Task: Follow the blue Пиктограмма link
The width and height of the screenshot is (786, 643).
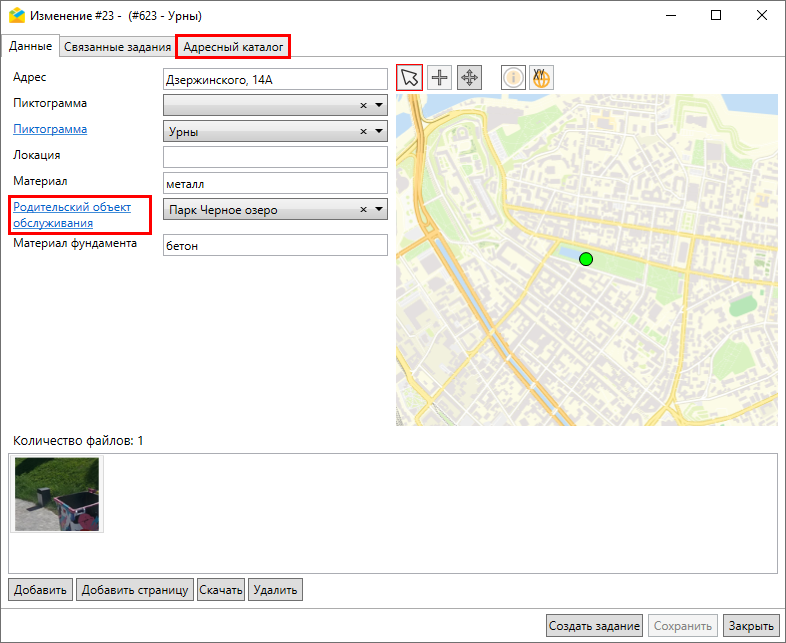Action: (x=49, y=129)
